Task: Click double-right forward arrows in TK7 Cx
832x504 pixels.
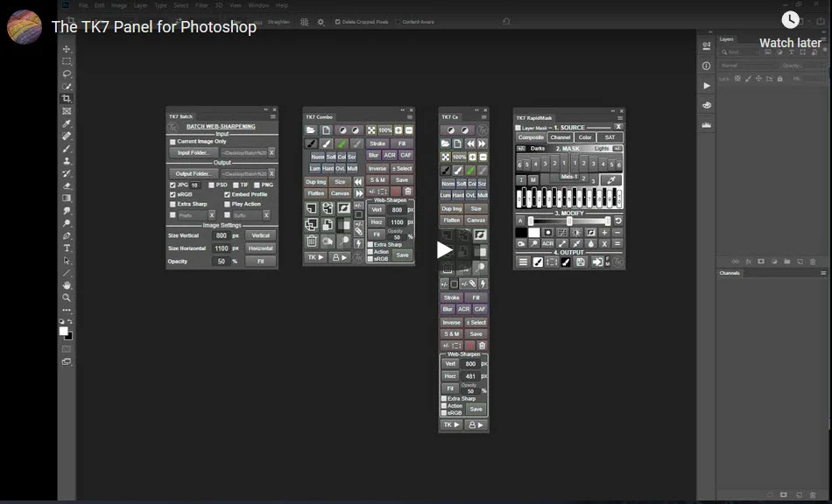Action: (482, 143)
